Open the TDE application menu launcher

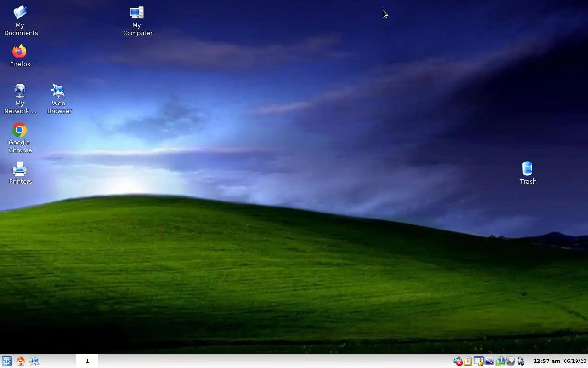pos(6,361)
